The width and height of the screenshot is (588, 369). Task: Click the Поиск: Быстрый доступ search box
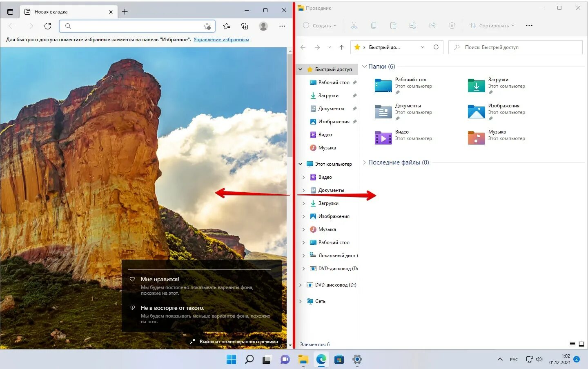click(x=515, y=47)
